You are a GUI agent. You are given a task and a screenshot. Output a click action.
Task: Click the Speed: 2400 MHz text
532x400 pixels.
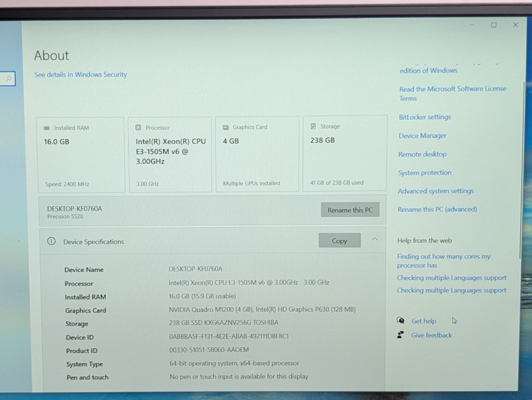pos(67,184)
